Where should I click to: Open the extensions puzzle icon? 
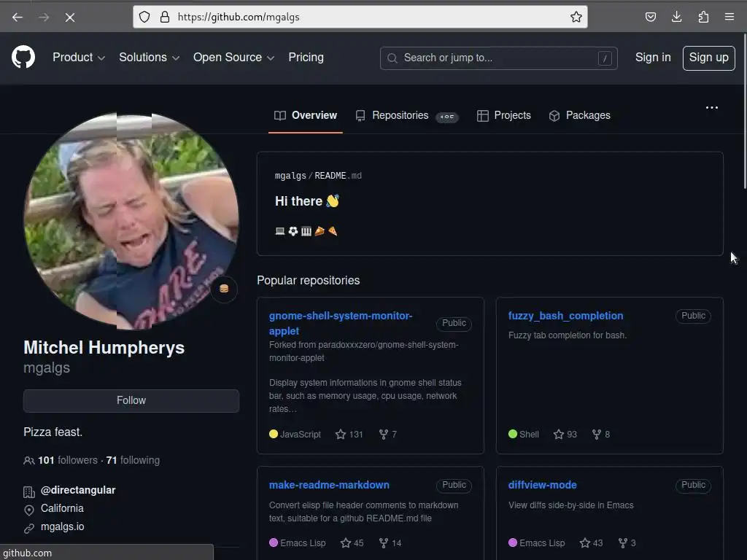click(703, 17)
